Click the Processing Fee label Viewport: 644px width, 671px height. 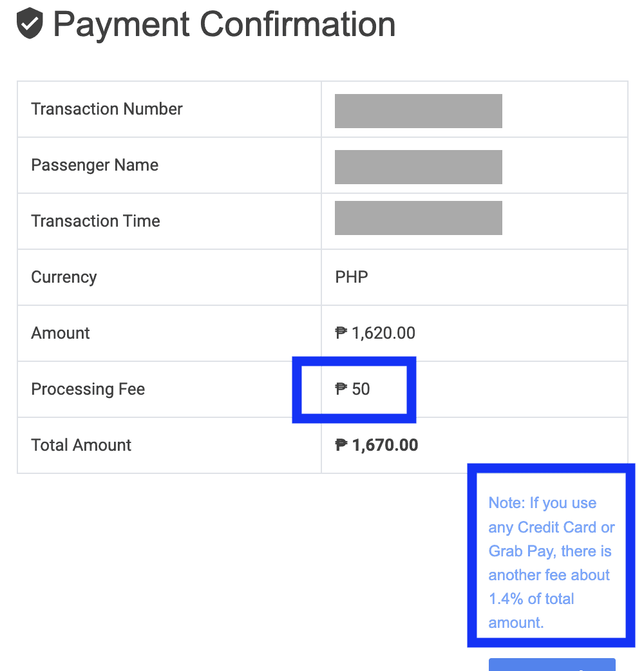[88, 389]
